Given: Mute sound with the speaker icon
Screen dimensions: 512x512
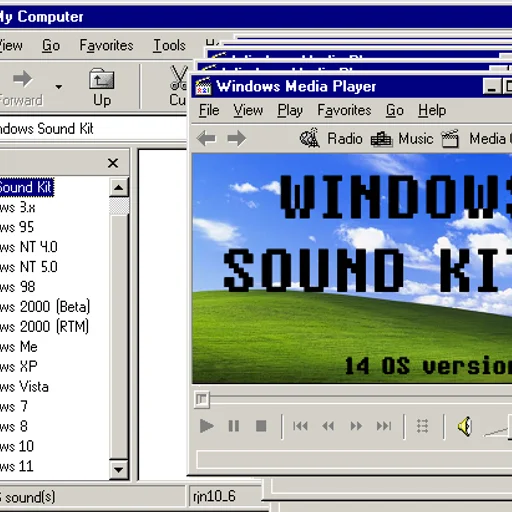Looking at the screenshot, I should coord(465,426).
